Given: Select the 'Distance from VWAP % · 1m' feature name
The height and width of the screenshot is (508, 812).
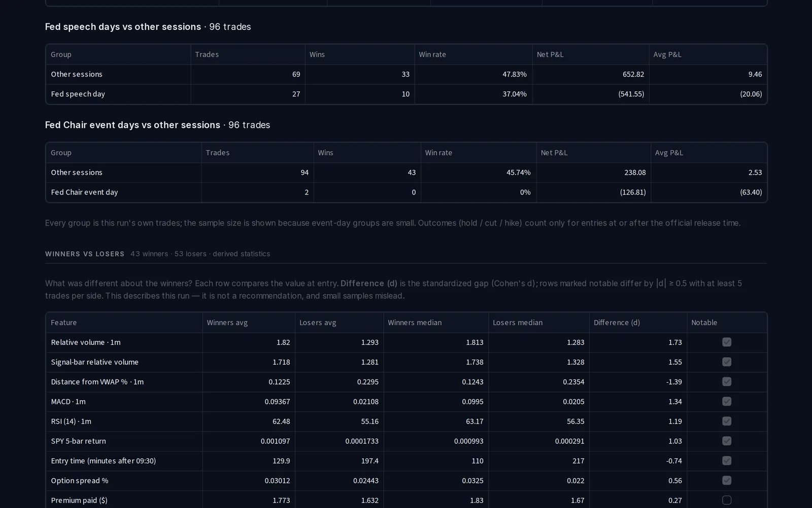Looking at the screenshot, I should 97,382.
